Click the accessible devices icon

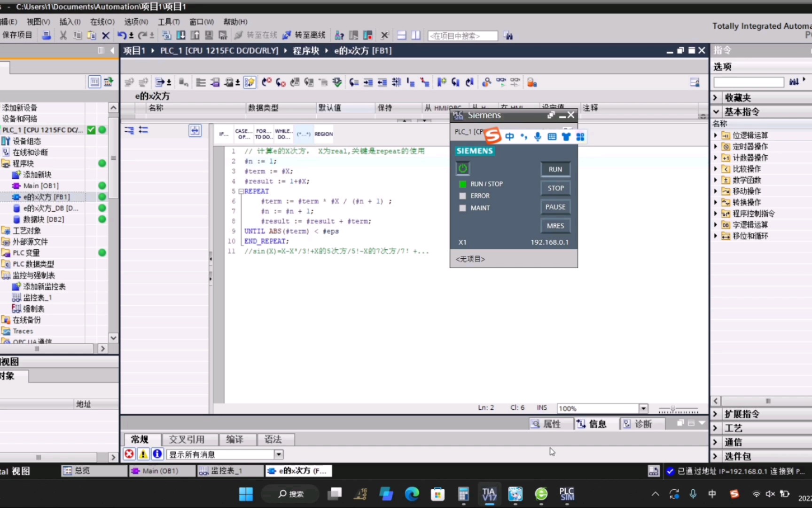(339, 35)
